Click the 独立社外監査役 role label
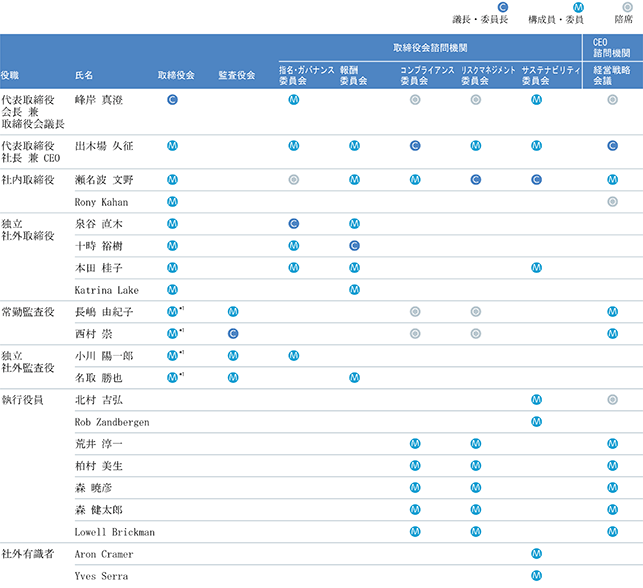Screen dimensions: 643x588 click(x=28, y=362)
